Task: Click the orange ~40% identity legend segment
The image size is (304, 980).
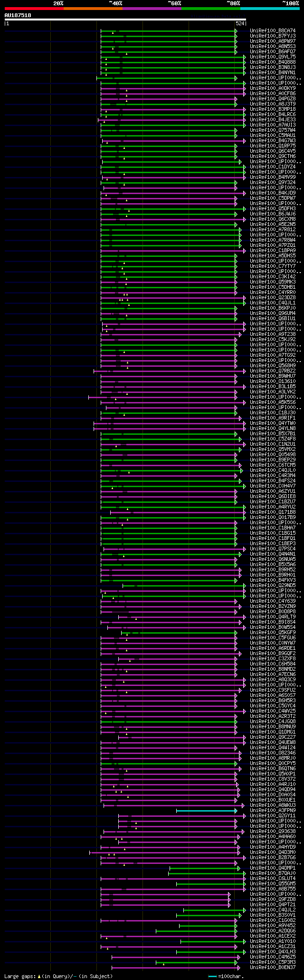Action: pos(93,9)
